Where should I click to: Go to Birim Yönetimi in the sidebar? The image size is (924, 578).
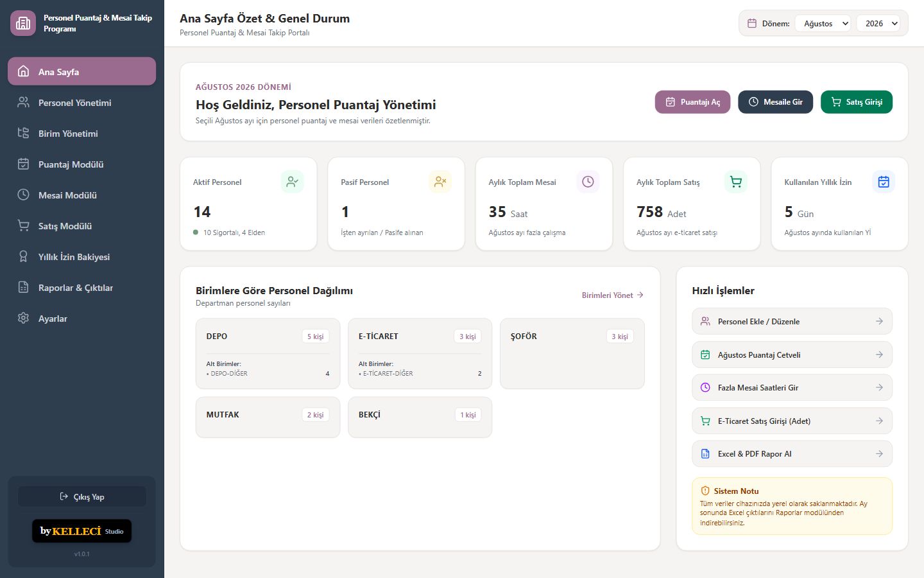[81, 133]
